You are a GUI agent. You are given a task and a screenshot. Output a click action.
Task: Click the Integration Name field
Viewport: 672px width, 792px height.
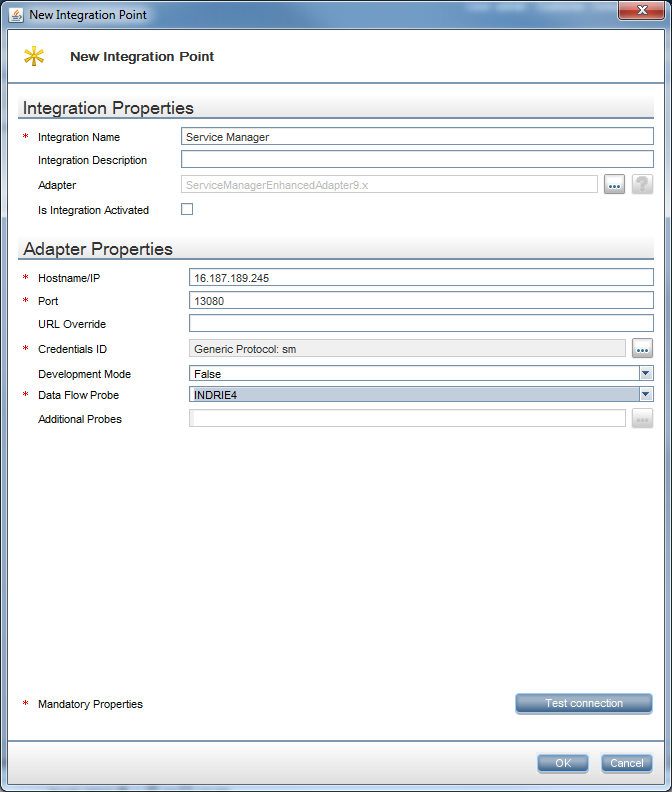click(x=417, y=136)
